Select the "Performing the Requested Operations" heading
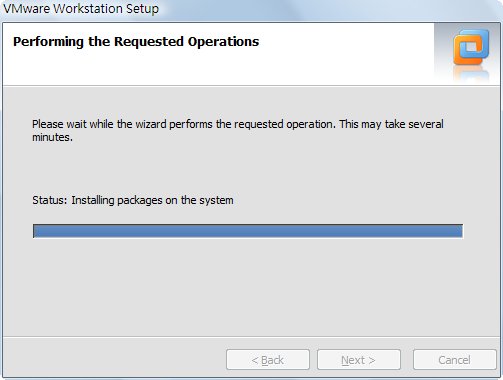This screenshot has width=503, height=380. pos(136,42)
